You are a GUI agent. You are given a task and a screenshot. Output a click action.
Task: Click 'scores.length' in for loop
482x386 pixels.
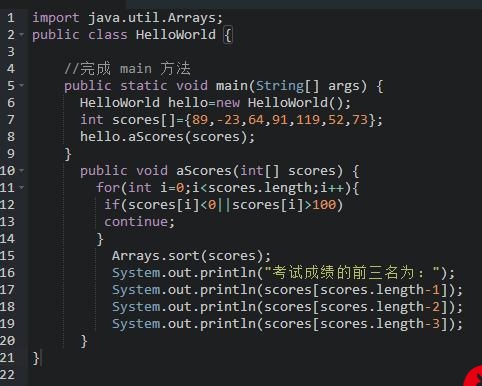pyautogui.click(x=260, y=188)
